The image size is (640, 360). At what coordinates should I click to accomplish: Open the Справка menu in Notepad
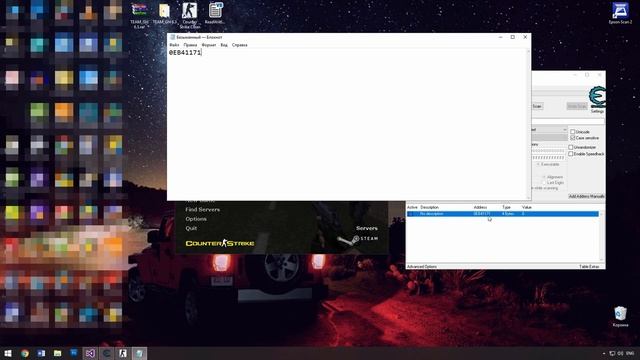pyautogui.click(x=240, y=45)
